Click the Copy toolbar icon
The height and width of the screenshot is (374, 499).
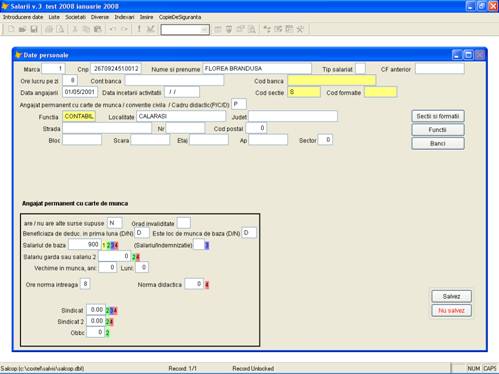(86, 29)
